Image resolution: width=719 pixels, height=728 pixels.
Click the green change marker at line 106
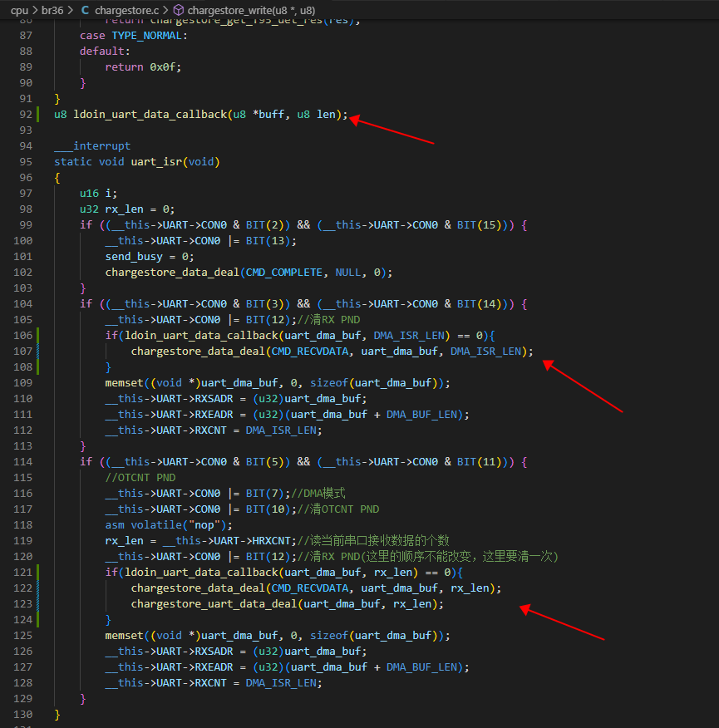tap(37, 335)
